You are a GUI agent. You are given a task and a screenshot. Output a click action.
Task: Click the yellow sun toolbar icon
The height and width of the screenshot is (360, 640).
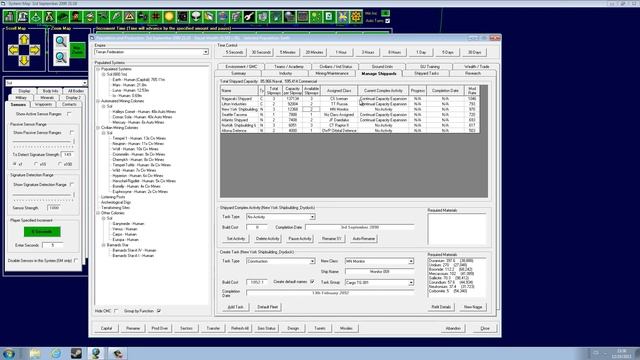pyautogui.click(x=169, y=17)
